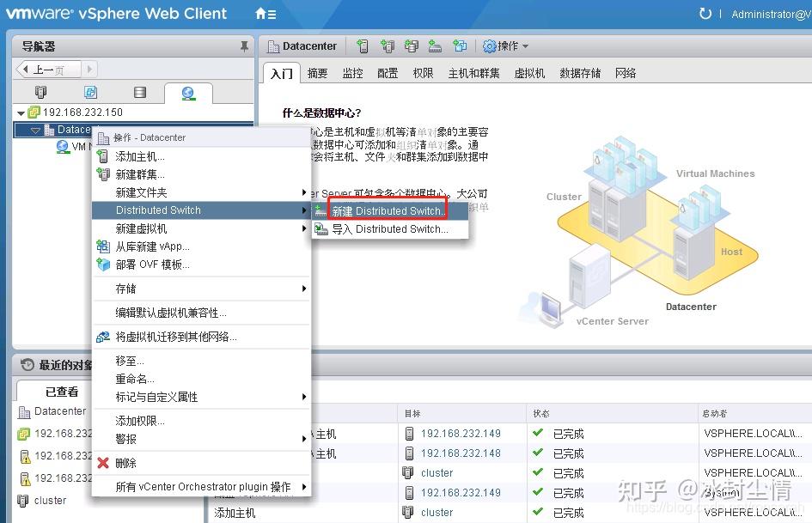Switch to the 摘要 tab
Screen dimensions: 812x523
[316, 74]
